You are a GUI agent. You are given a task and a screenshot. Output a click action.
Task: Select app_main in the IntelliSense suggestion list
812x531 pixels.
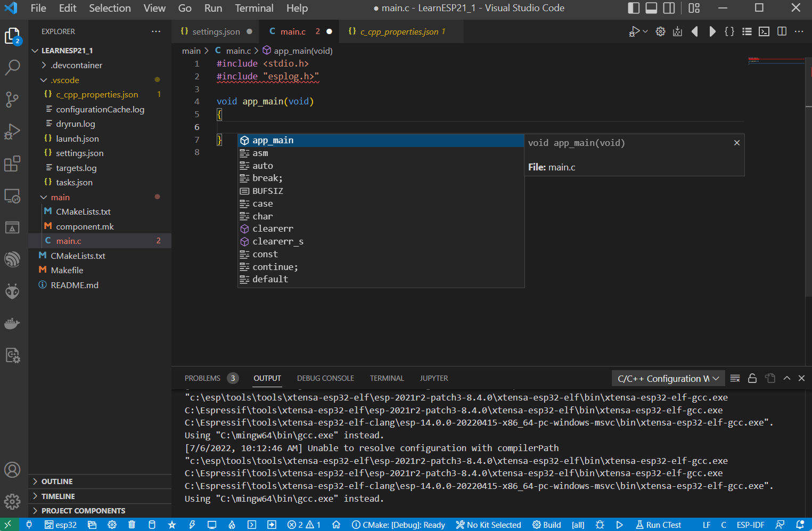tap(273, 140)
